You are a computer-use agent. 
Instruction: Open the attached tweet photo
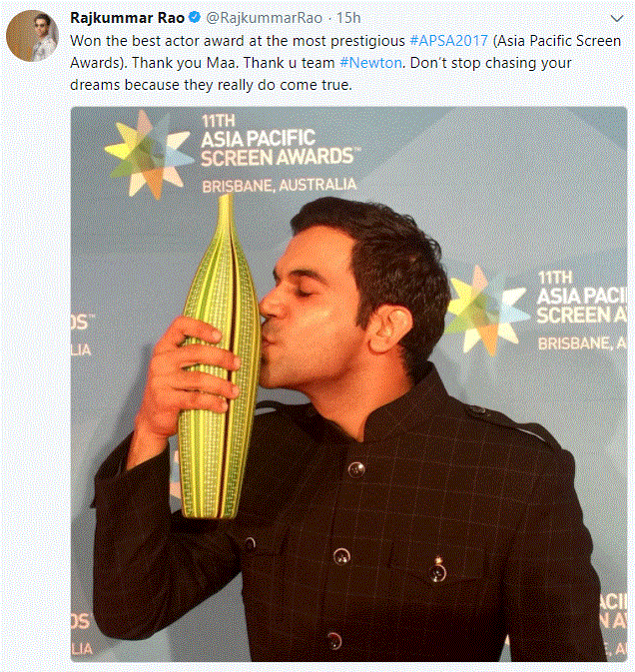[x=348, y=384]
